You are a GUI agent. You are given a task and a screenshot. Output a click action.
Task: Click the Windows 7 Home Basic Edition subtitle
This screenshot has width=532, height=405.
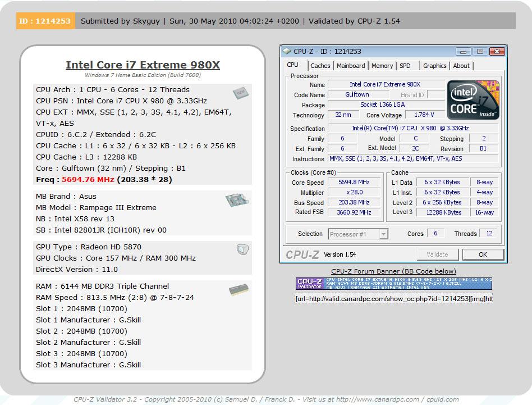tap(143, 75)
